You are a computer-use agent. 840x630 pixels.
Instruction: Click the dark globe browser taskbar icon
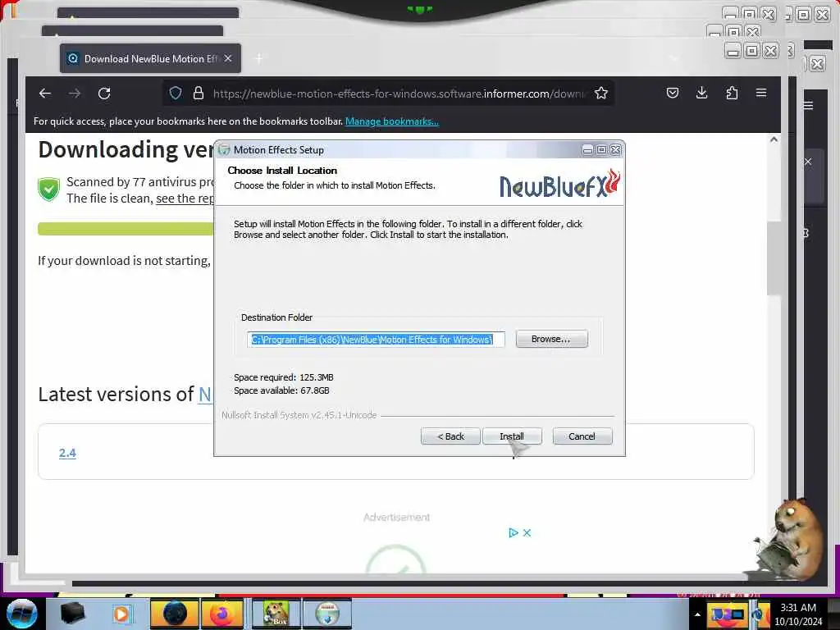point(175,614)
